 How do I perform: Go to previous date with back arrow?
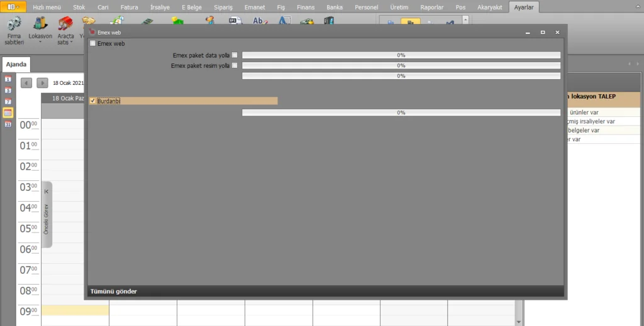[26, 83]
